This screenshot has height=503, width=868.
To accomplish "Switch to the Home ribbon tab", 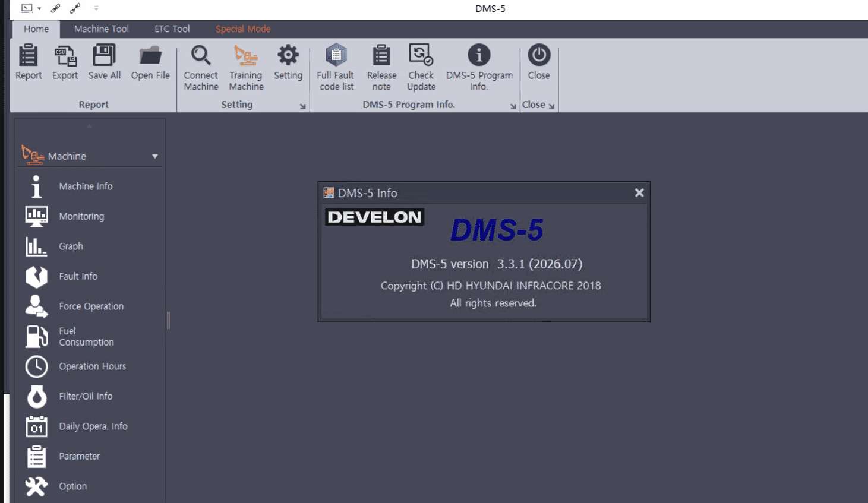I will [x=36, y=29].
